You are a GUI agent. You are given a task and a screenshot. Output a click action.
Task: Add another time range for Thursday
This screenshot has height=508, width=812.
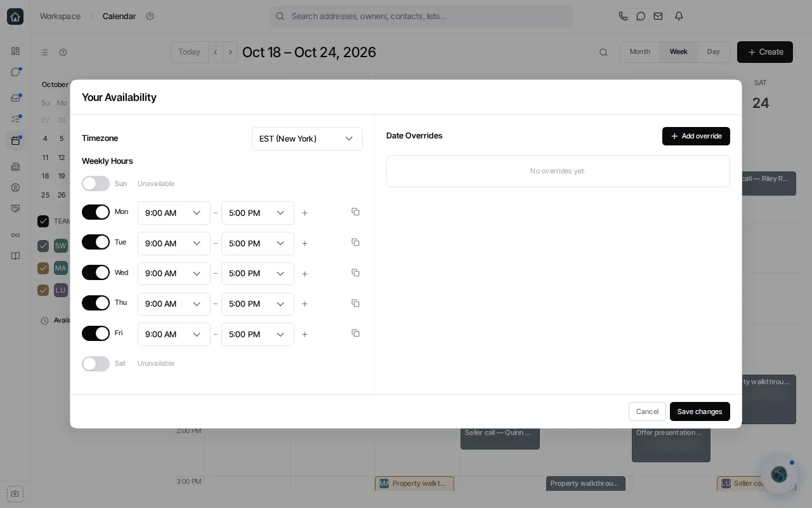304,304
